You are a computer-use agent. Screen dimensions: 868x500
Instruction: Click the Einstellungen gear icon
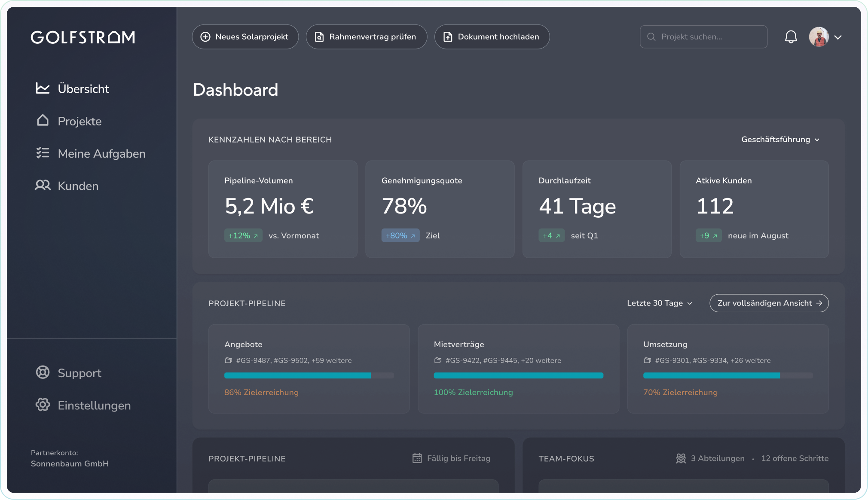(x=43, y=405)
